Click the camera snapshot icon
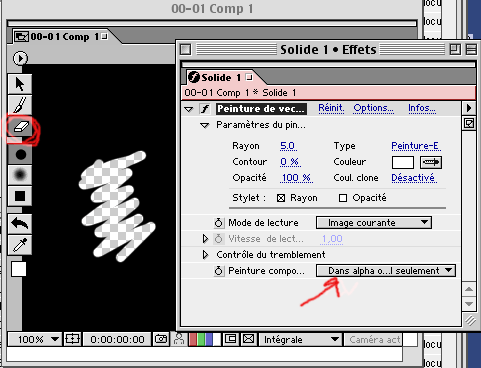 click(x=161, y=339)
